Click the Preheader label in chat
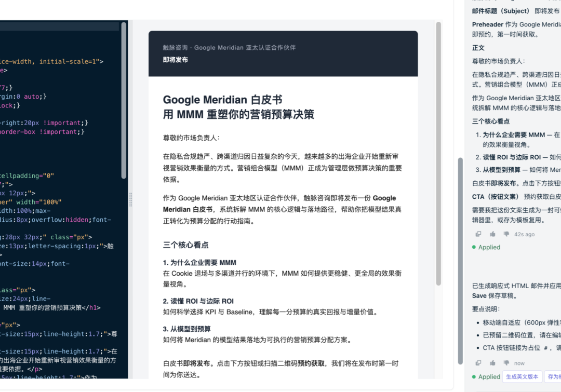Viewport: 561px width, 392px height. pos(487,24)
